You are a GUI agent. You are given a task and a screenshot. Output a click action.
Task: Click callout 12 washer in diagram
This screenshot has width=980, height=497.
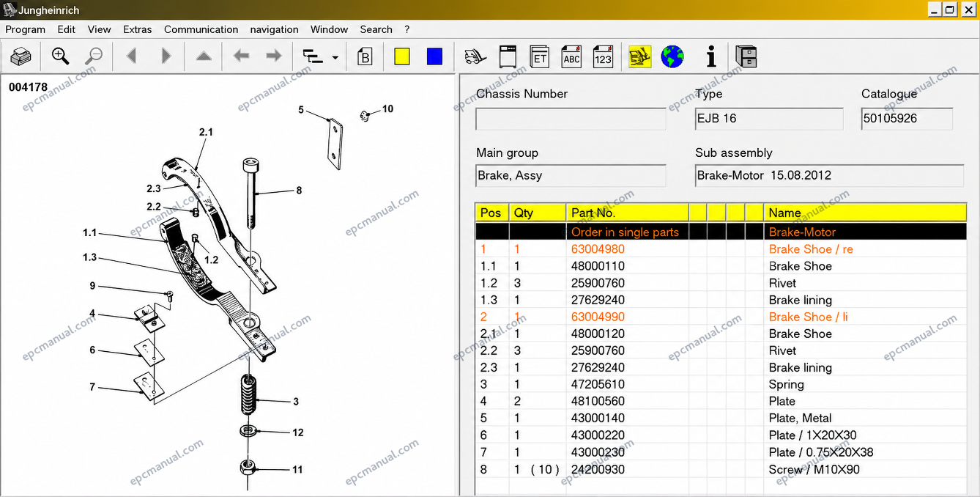pos(297,432)
